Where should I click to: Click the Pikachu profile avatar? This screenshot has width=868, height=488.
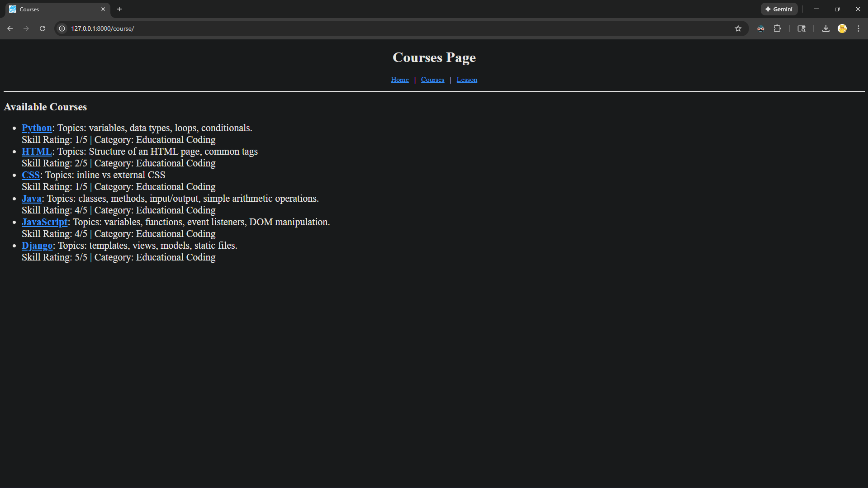[842, 28]
